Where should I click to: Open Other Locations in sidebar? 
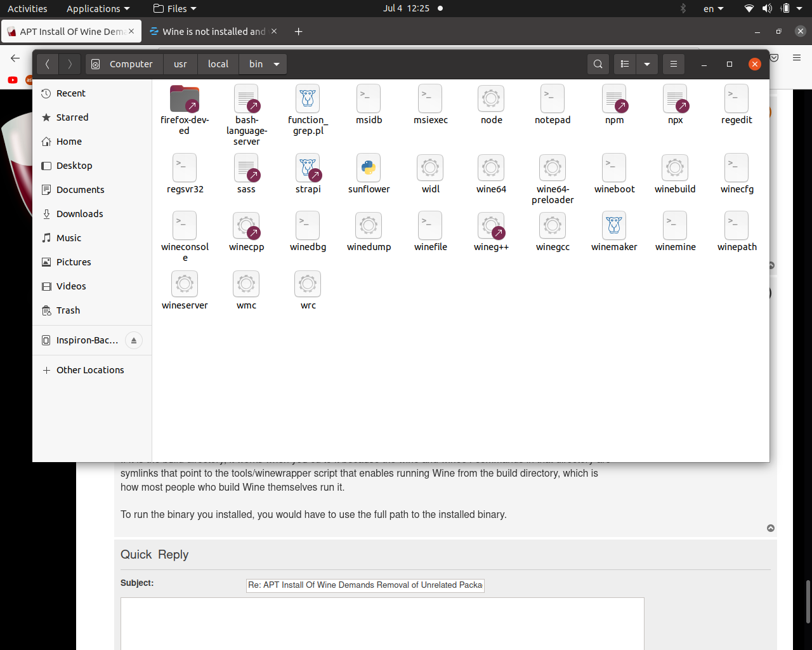[92, 370]
